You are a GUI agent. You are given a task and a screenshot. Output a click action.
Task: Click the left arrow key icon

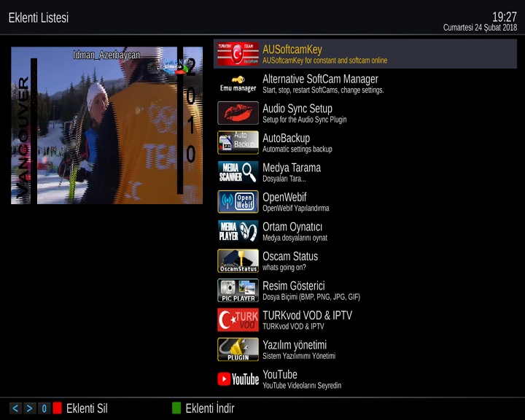[16, 408]
